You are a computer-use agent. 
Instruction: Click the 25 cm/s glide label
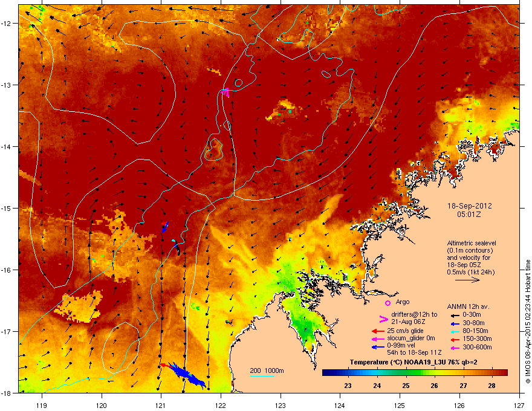point(406,331)
